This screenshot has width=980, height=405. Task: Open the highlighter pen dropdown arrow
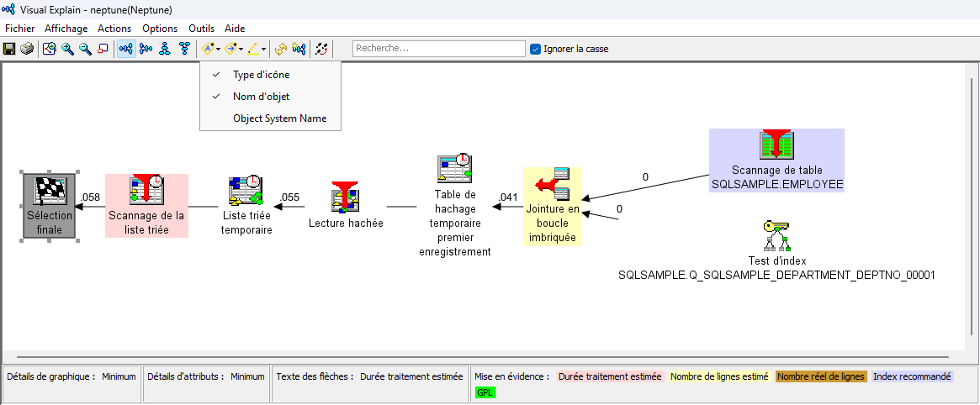point(263,50)
